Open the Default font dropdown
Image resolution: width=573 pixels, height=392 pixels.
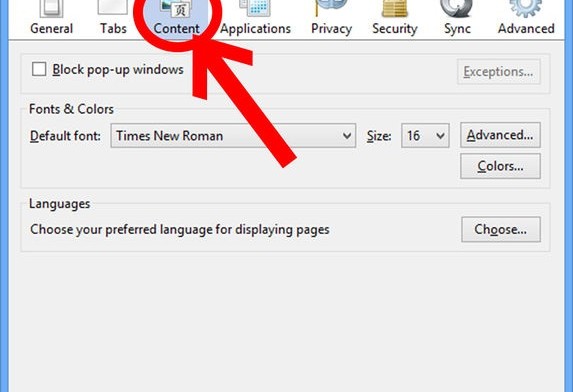pyautogui.click(x=233, y=136)
